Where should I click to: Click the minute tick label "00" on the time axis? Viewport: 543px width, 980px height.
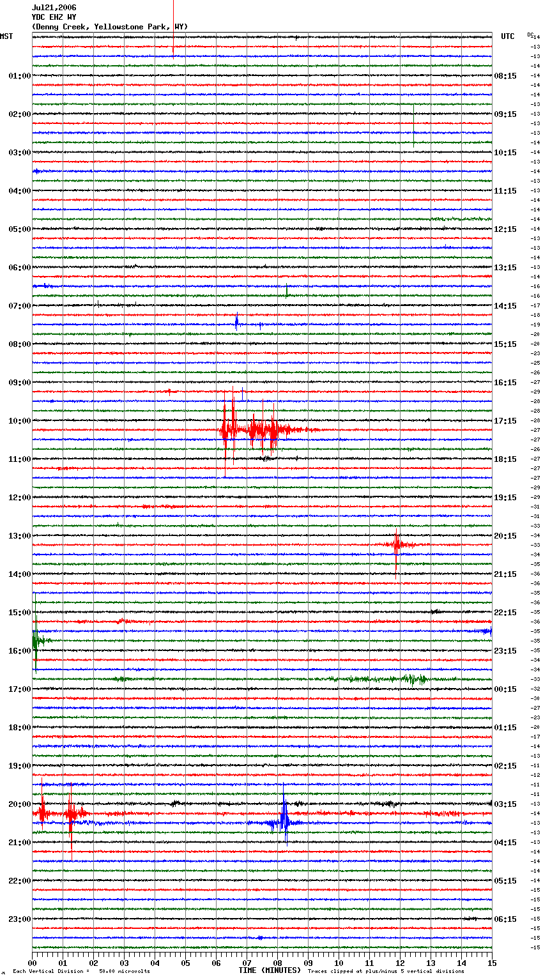point(32,963)
